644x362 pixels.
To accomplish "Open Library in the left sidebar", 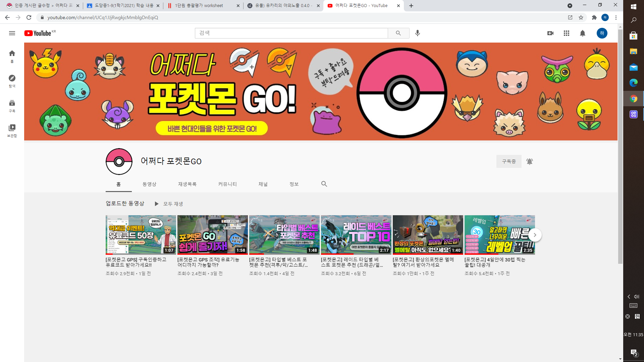I will click(12, 130).
